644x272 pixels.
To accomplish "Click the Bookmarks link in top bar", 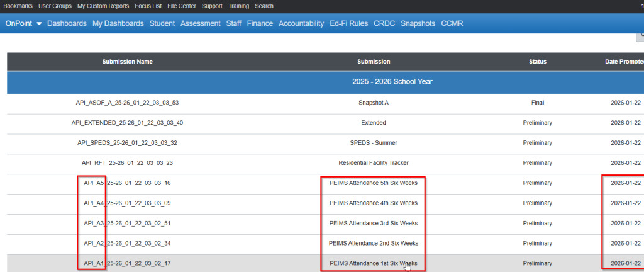I will [x=18, y=6].
